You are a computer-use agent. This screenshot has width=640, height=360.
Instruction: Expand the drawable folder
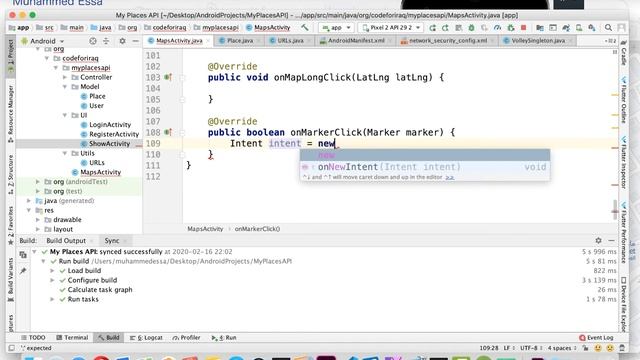(x=38, y=220)
